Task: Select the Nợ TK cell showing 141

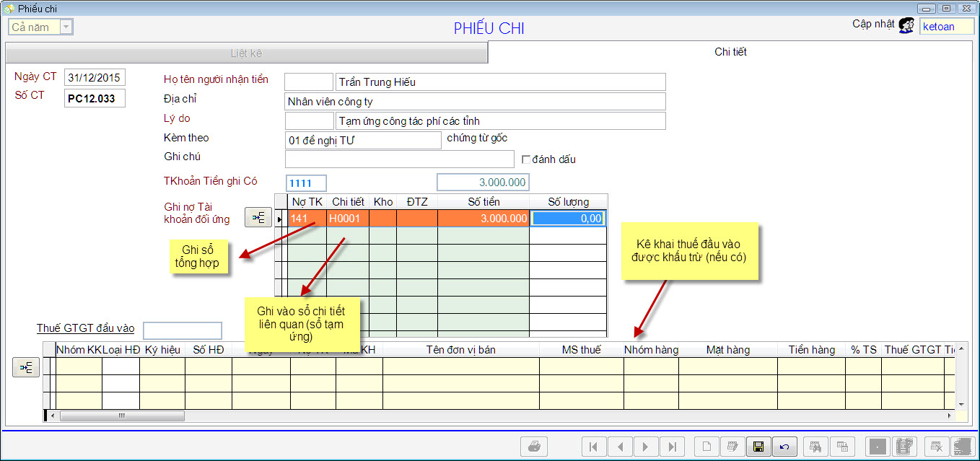Action: click(306, 219)
